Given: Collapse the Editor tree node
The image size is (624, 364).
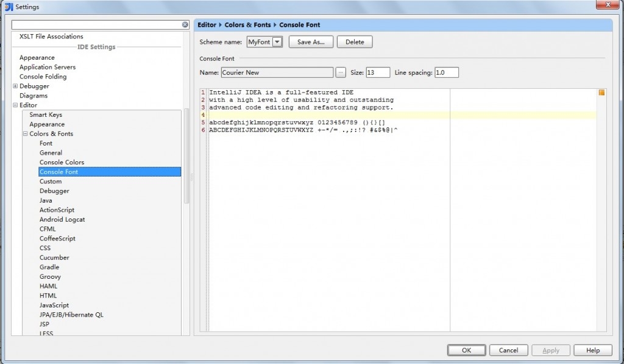Looking at the screenshot, I should pyautogui.click(x=15, y=105).
